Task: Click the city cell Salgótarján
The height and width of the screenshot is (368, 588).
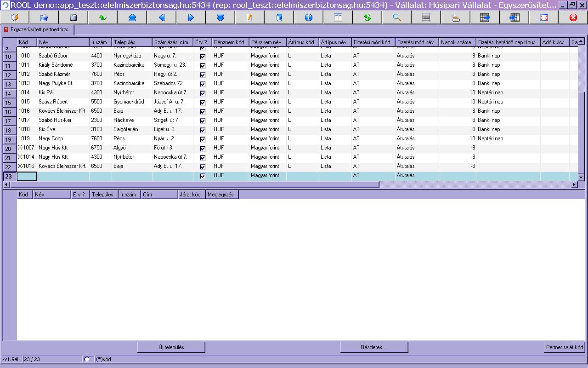Action: 132,129
